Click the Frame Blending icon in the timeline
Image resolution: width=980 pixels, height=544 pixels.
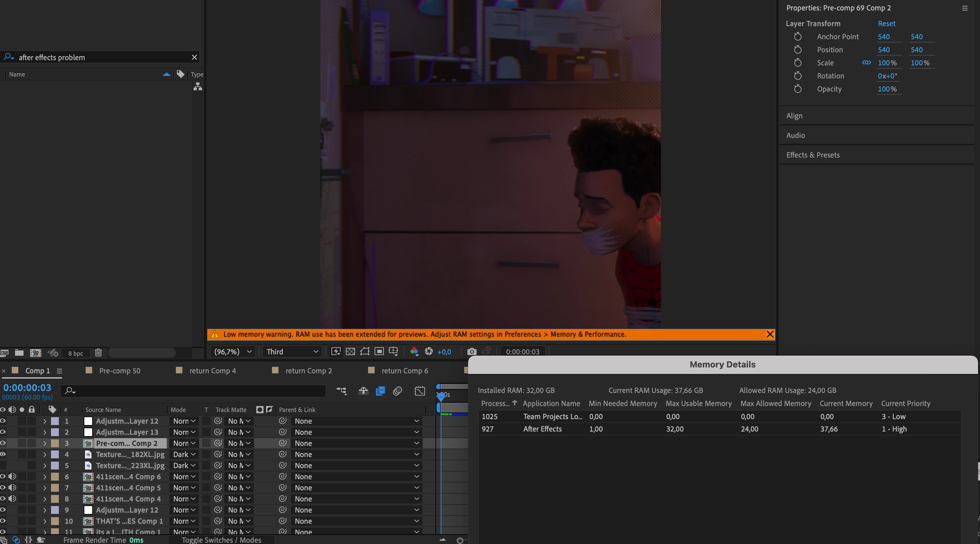(380, 391)
